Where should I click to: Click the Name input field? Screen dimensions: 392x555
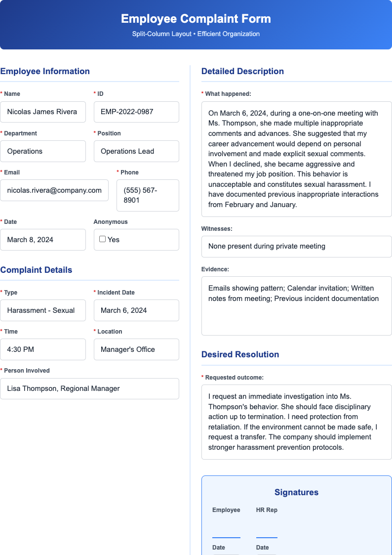[x=43, y=112]
